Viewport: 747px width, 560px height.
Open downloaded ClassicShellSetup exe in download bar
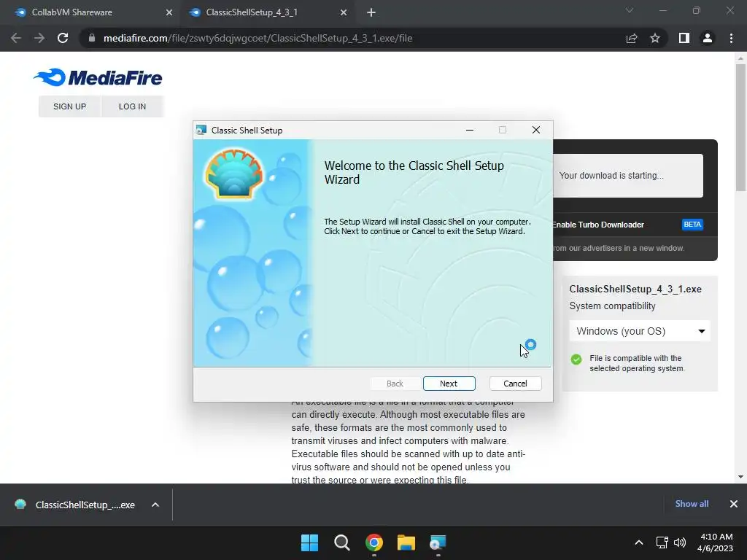pos(75,505)
